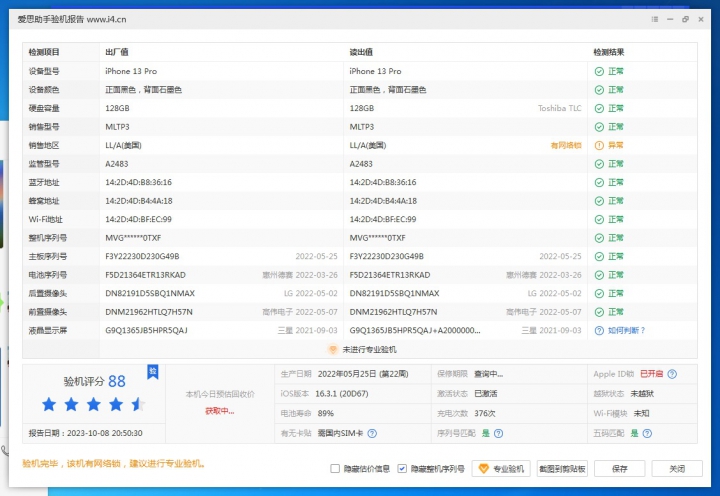Click the restore window button in title bar
Viewport: 720px width, 496px height.
[686, 19]
